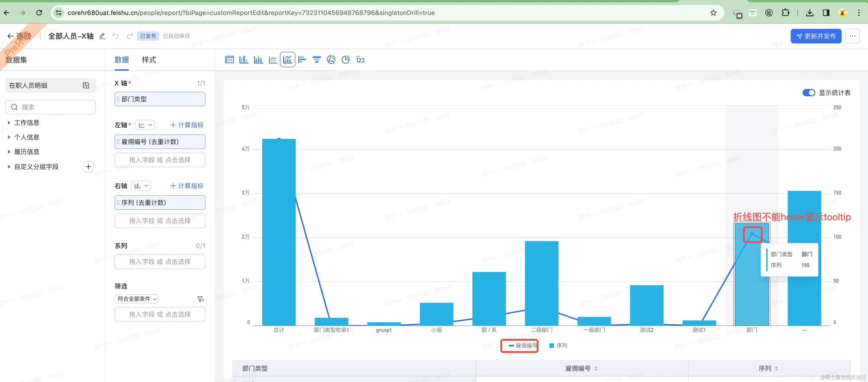Screen dimensions: 868x382
Task: Click the 更新并发布 button
Action: tap(816, 36)
